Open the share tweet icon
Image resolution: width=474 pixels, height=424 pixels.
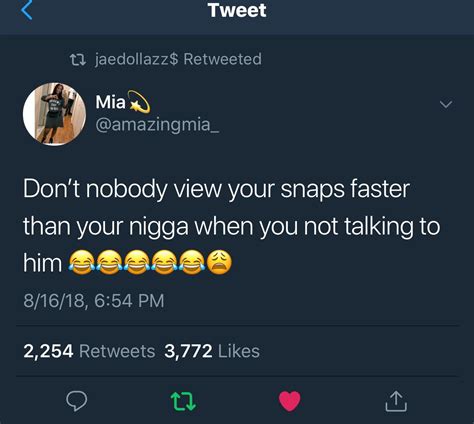[x=396, y=401]
